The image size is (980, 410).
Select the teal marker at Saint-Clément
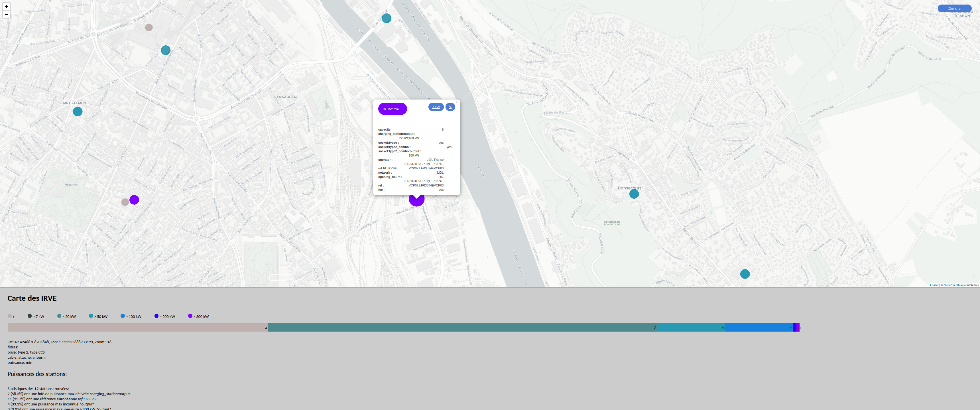click(78, 111)
